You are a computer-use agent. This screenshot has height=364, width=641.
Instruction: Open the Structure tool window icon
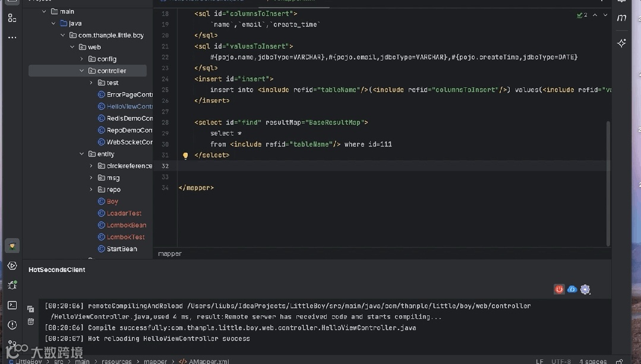12,18
